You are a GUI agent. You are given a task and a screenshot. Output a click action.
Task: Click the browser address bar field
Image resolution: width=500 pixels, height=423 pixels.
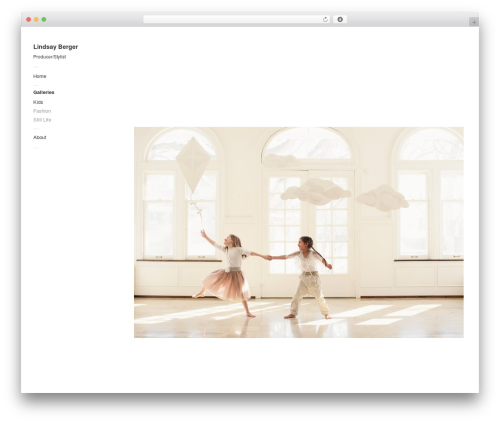coord(236,20)
